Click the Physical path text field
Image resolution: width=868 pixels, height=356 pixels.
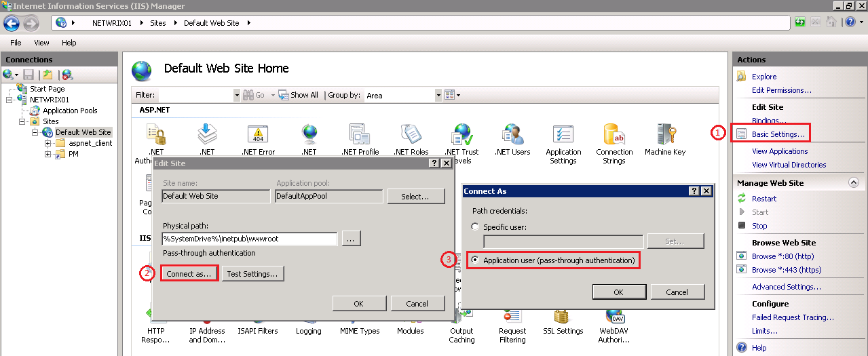point(249,239)
